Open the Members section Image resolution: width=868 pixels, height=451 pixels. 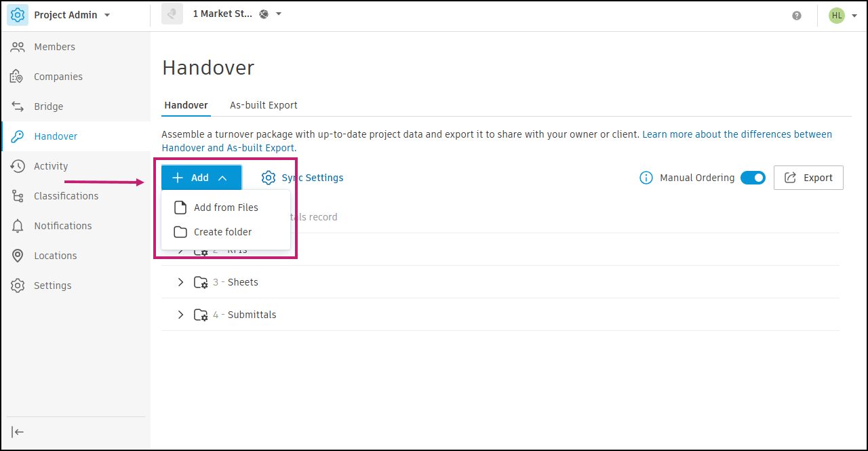[x=54, y=46]
